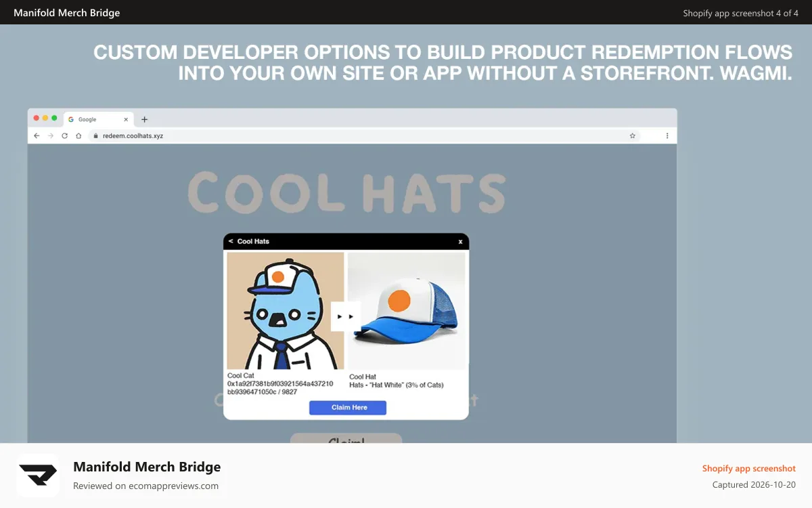Close the Google tab
812x508 pixels.
(126, 119)
